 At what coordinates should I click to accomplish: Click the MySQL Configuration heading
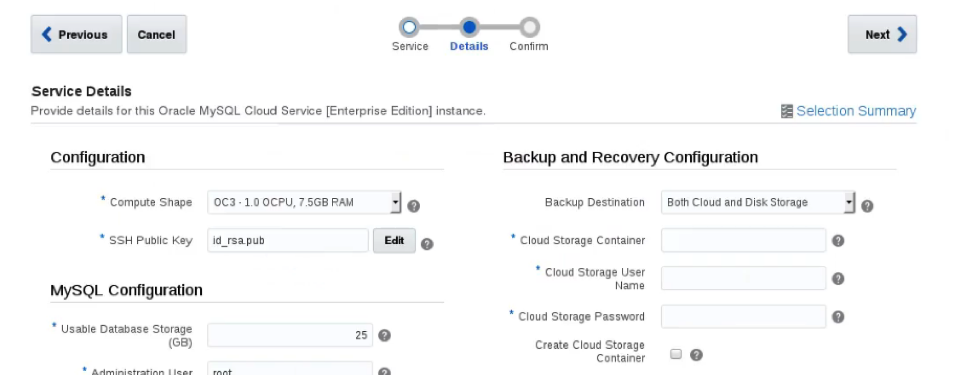126,290
